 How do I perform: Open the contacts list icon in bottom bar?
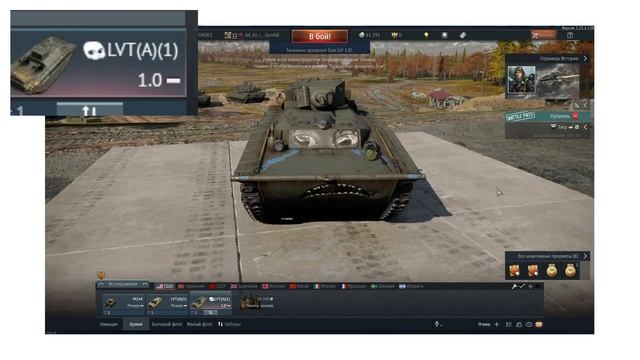coord(519,324)
